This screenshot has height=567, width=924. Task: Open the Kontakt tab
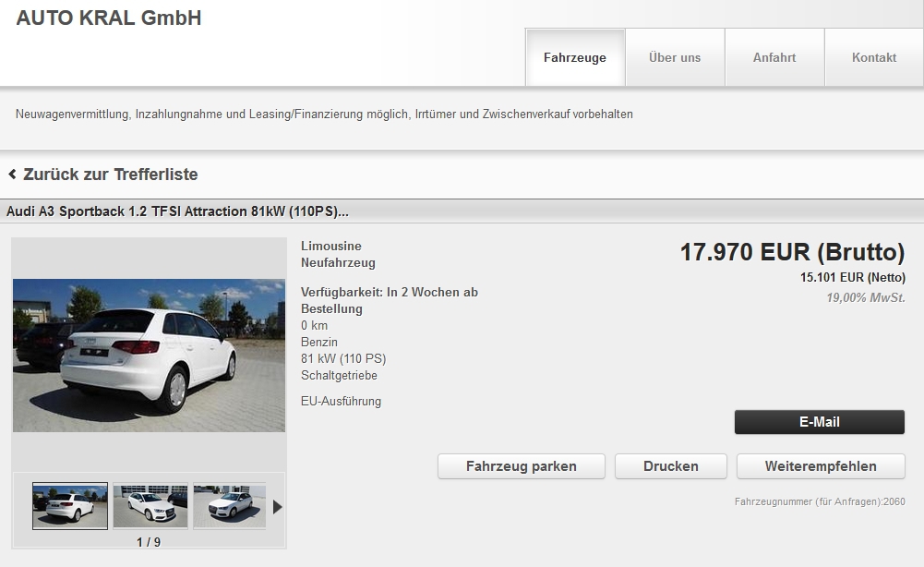click(x=874, y=57)
